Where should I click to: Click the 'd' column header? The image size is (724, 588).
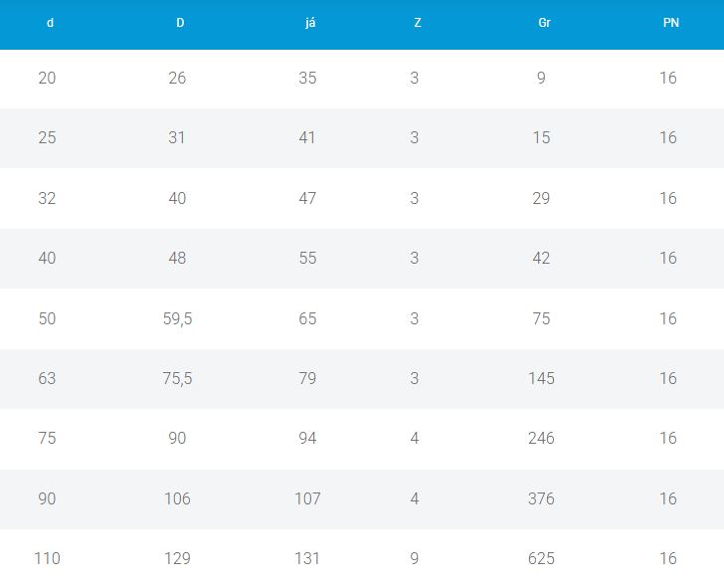(x=50, y=23)
